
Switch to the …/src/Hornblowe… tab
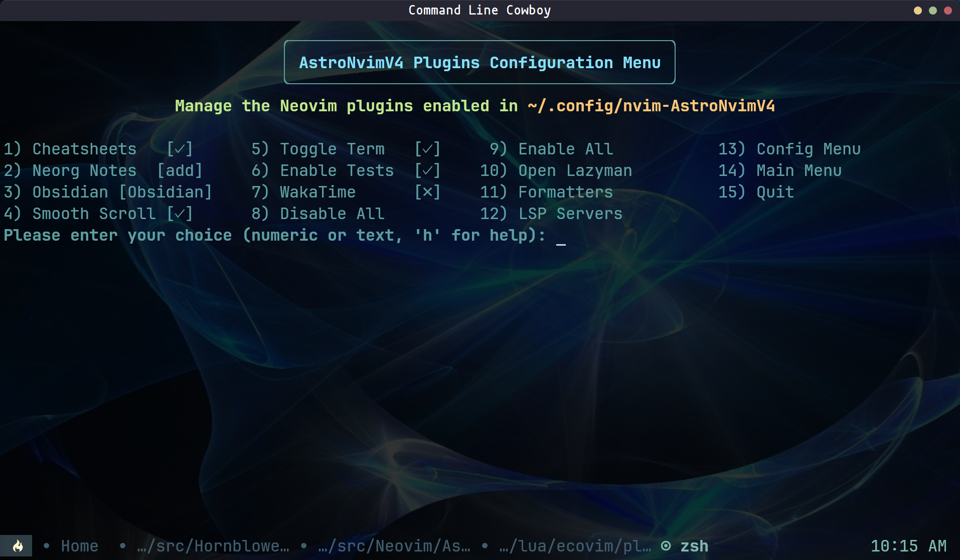click(213, 546)
